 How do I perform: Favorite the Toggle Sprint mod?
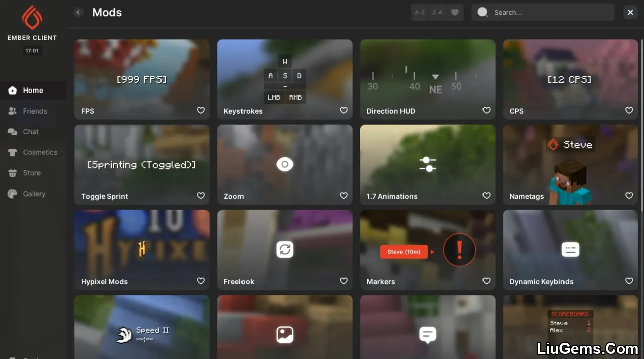pos(201,196)
